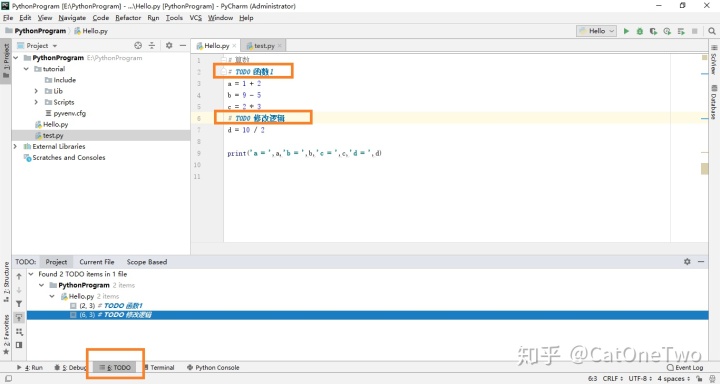Switch TODO scope to Current File tab
720x384 pixels.
pos(96,262)
